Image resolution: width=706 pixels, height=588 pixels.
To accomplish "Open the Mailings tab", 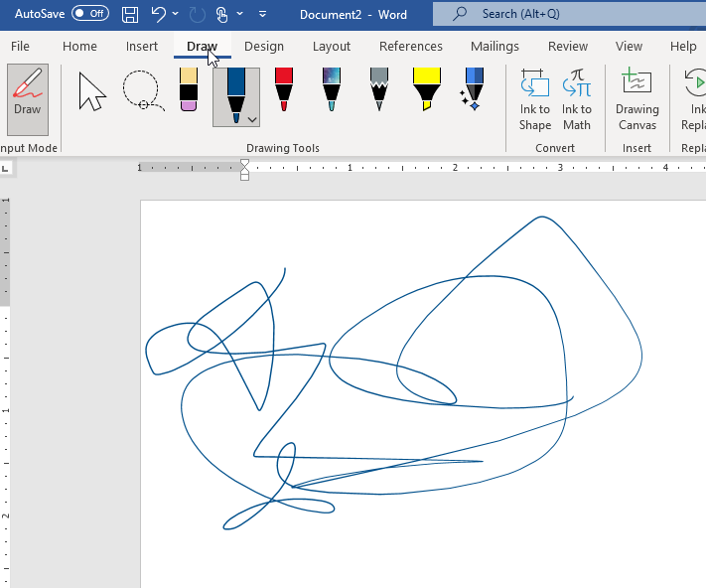I will pyautogui.click(x=494, y=47).
